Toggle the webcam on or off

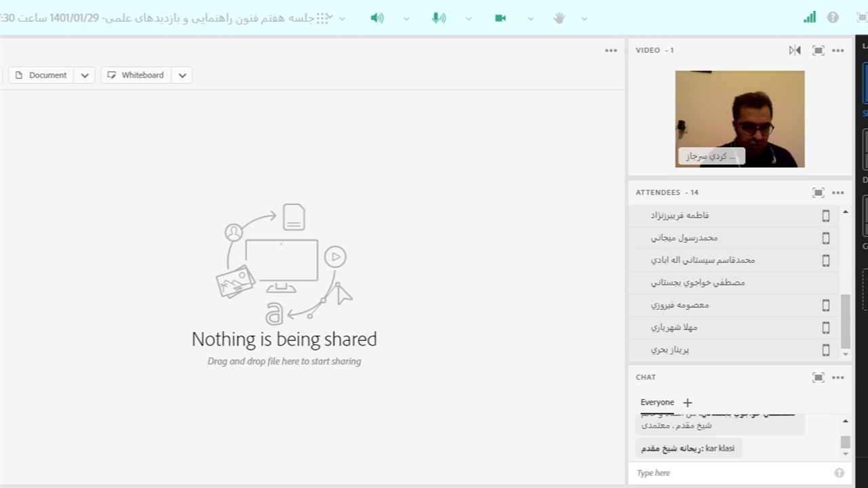click(x=500, y=18)
